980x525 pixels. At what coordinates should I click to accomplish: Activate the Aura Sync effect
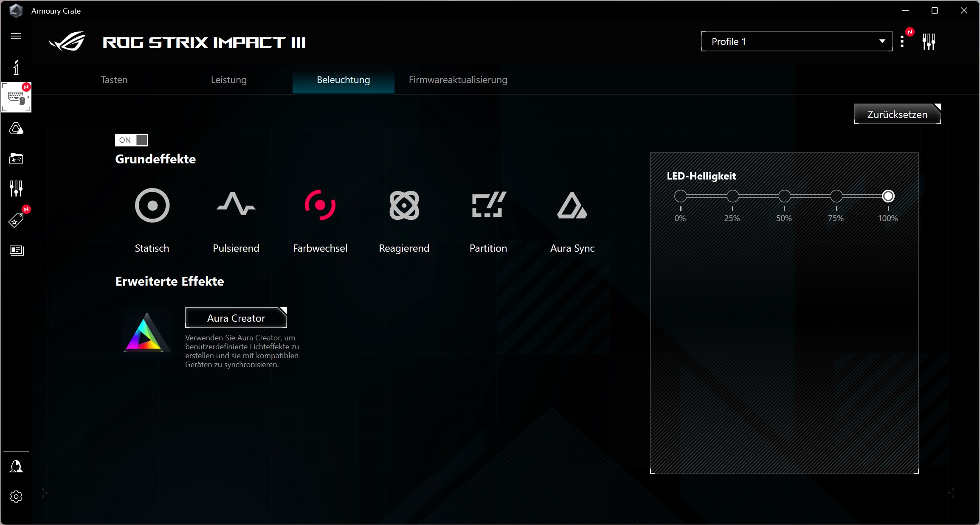(x=572, y=206)
